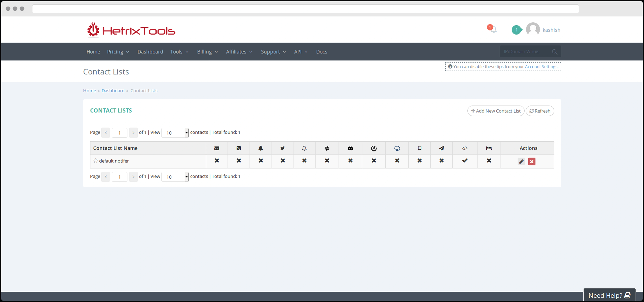Click the bottom next page arrow
Image resolution: width=644 pixels, height=302 pixels.
[x=133, y=177]
